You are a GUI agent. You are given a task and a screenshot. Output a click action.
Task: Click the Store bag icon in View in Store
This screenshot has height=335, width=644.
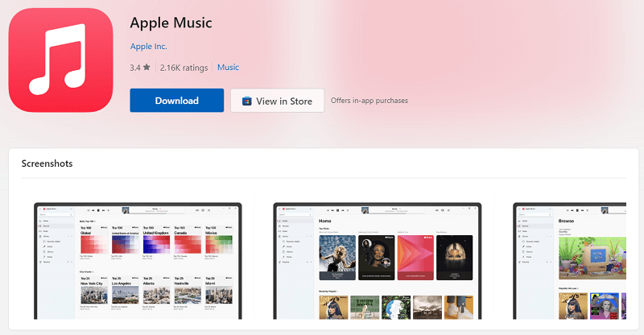click(247, 101)
